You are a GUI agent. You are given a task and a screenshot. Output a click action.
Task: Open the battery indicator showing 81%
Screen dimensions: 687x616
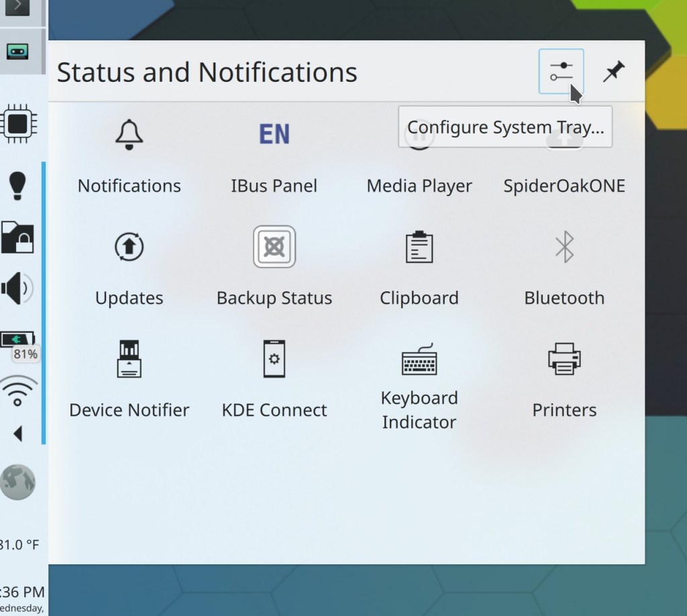coord(18,340)
